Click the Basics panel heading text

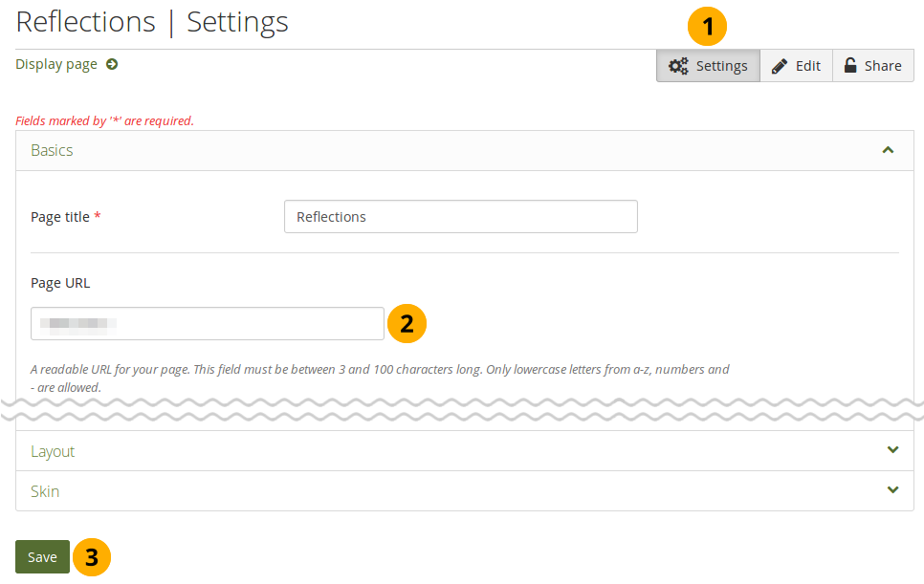[52, 151]
